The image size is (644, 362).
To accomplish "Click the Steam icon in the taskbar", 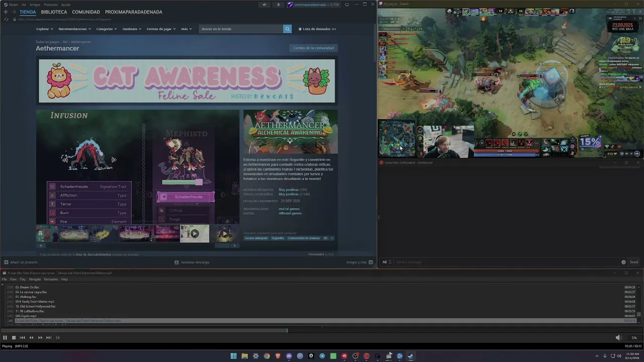I will click(x=411, y=356).
